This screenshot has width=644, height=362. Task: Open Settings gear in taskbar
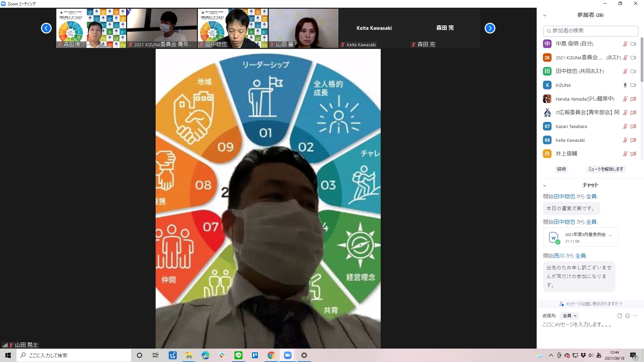[304, 355]
